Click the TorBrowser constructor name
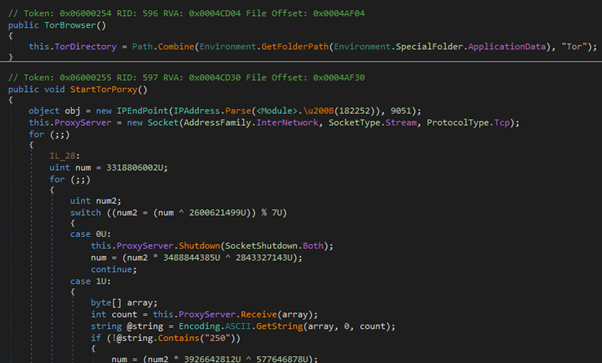The image size is (602, 363). click(70, 25)
